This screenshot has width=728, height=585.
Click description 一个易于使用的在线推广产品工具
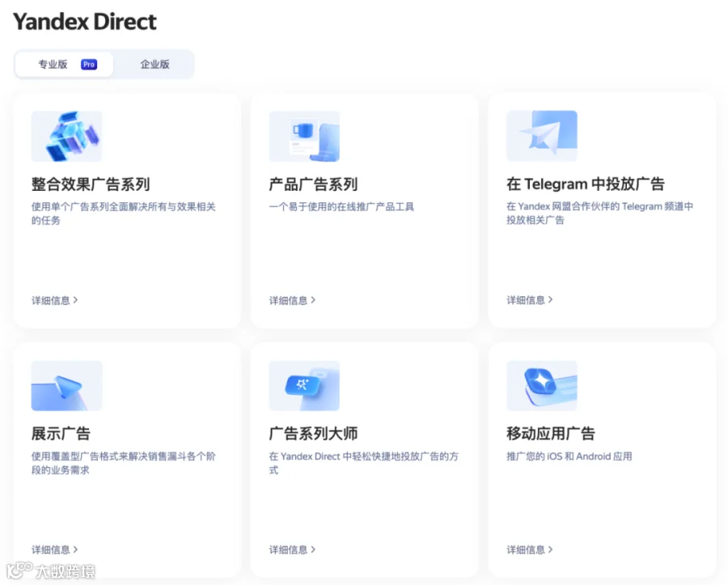click(x=341, y=206)
